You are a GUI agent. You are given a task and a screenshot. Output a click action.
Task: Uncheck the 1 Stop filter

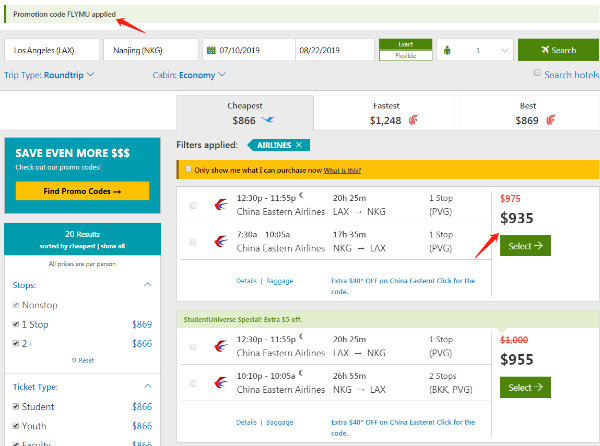[x=16, y=324]
